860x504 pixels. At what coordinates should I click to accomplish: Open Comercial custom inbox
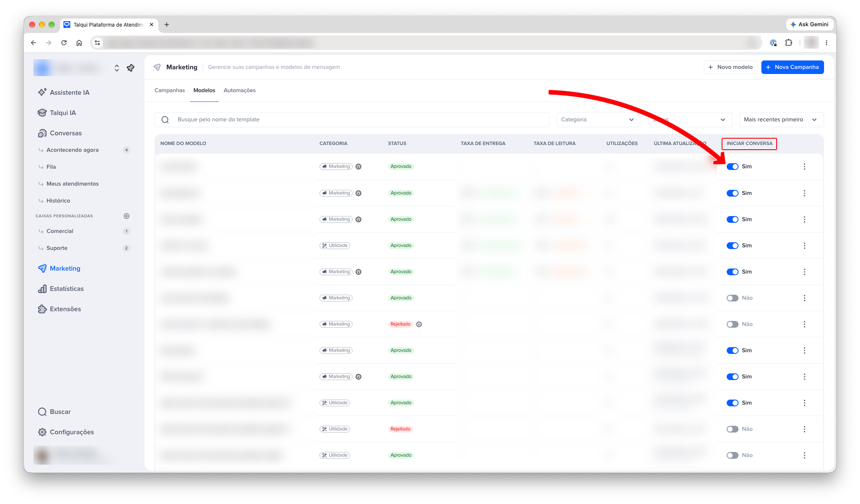coord(60,231)
